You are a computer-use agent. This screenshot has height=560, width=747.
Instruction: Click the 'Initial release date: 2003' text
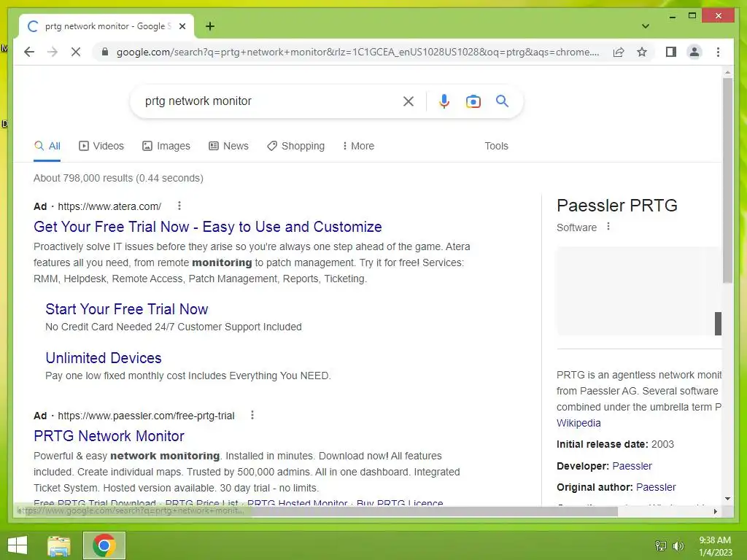(x=615, y=444)
